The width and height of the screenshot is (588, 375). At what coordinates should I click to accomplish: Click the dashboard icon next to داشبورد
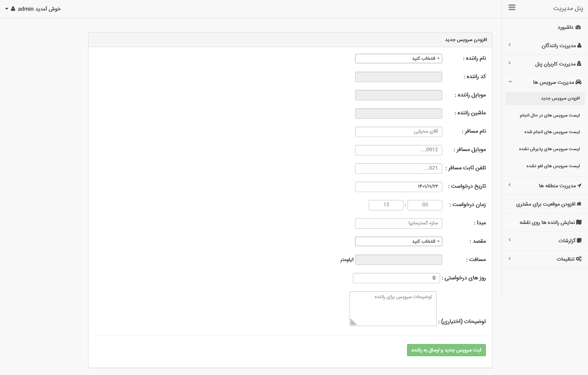pyautogui.click(x=578, y=27)
